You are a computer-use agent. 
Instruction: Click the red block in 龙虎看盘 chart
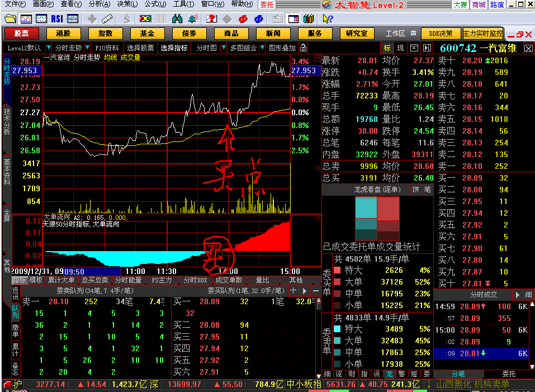pyautogui.click(x=389, y=209)
